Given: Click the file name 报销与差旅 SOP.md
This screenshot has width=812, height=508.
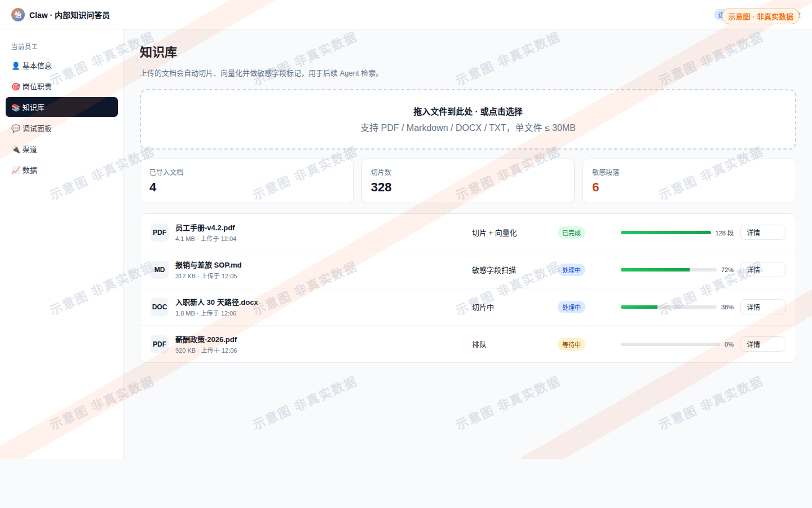Looking at the screenshot, I should click(208, 265).
